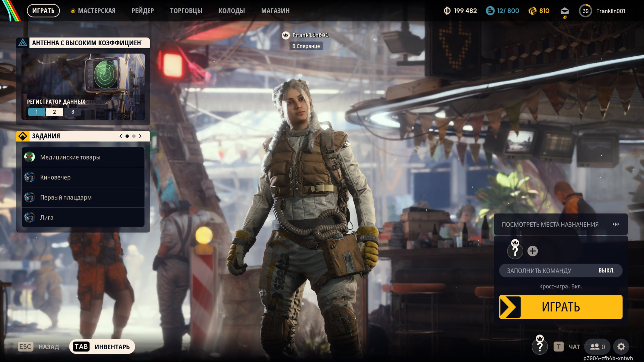Open the РЕЙДЕР tab

click(x=143, y=11)
